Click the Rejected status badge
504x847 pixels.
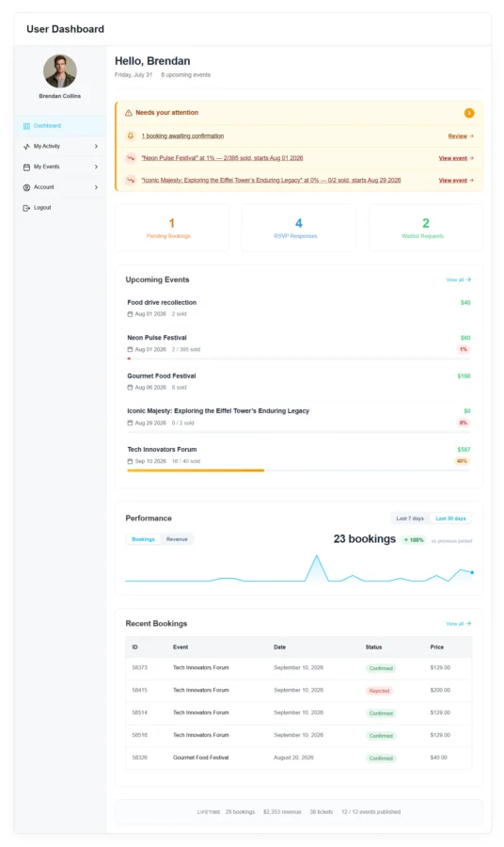coord(379,691)
